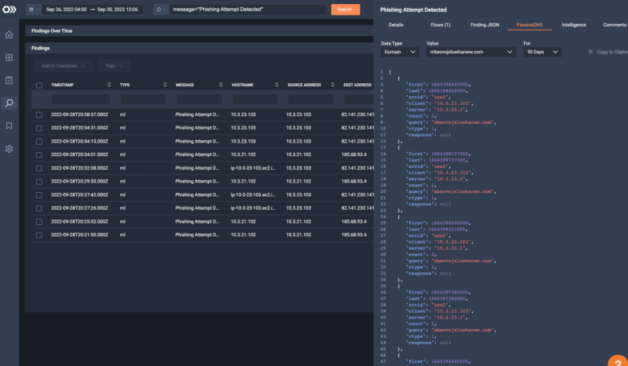This screenshot has height=366, width=628.
Task: Click the end date Sep 30, 2022 13:06
Action: click(117, 10)
